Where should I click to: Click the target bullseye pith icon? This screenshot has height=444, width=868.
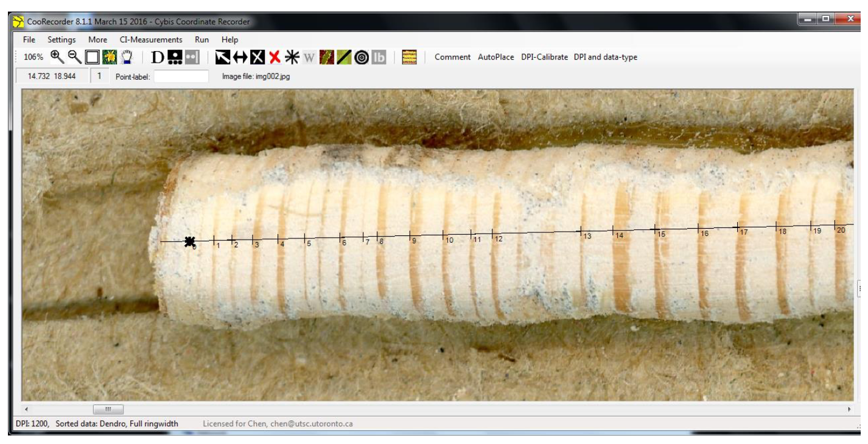click(x=362, y=57)
